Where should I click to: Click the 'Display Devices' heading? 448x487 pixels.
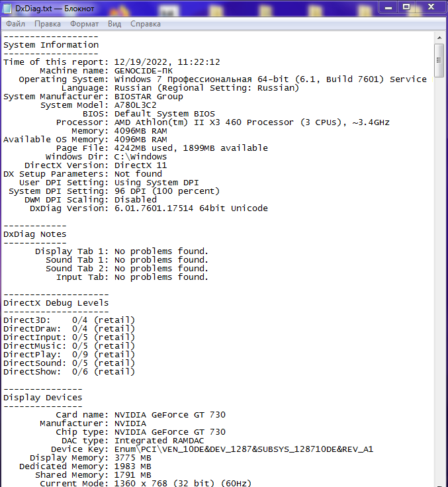coord(43,398)
